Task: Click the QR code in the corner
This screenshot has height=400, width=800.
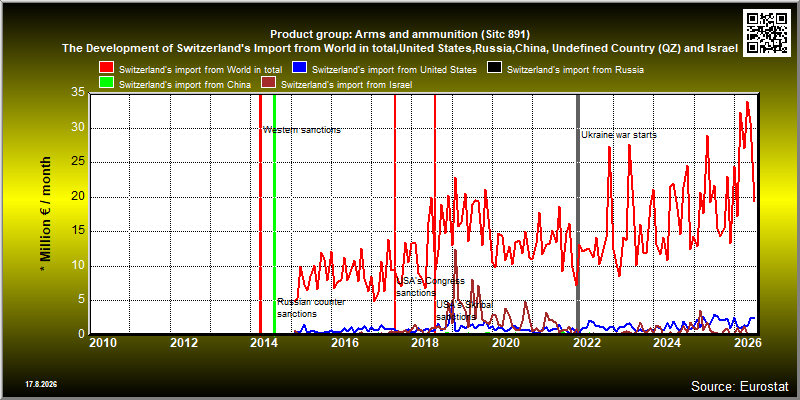Action: pos(768,32)
